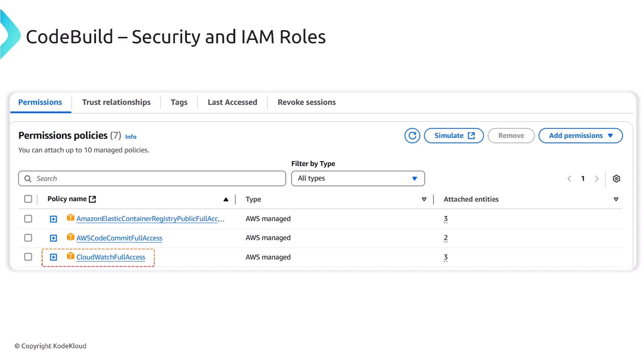Select all policies header checkbox
Image resolution: width=644 pixels, height=362 pixels.
28,199
